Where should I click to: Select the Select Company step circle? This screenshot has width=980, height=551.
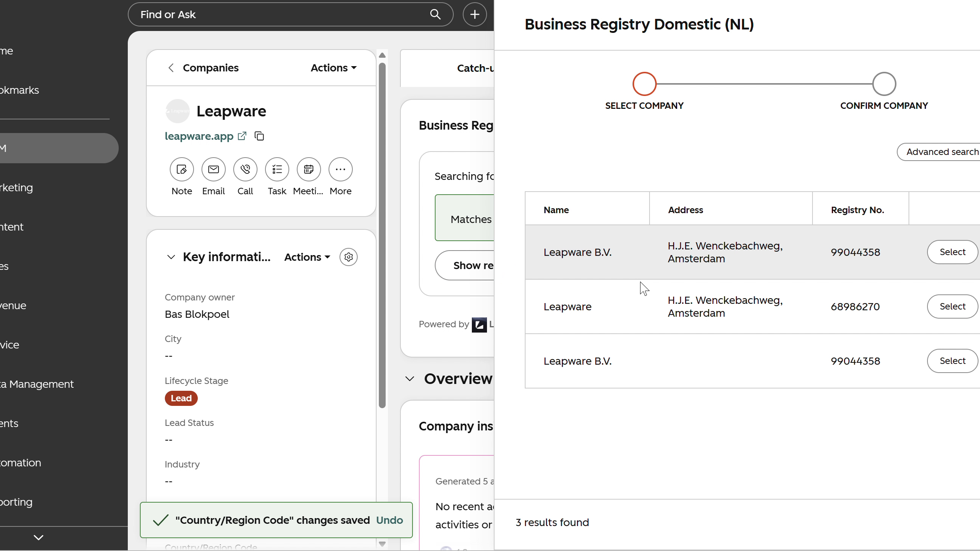pos(644,84)
